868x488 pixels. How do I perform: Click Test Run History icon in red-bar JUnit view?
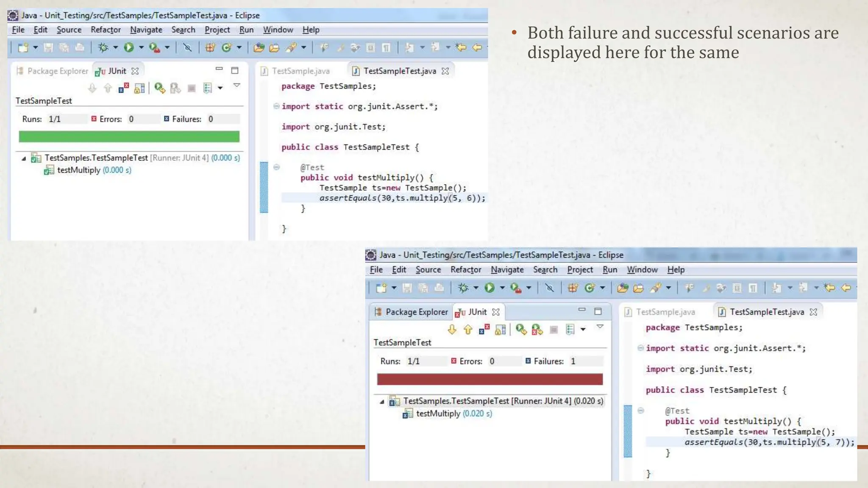[x=570, y=330]
